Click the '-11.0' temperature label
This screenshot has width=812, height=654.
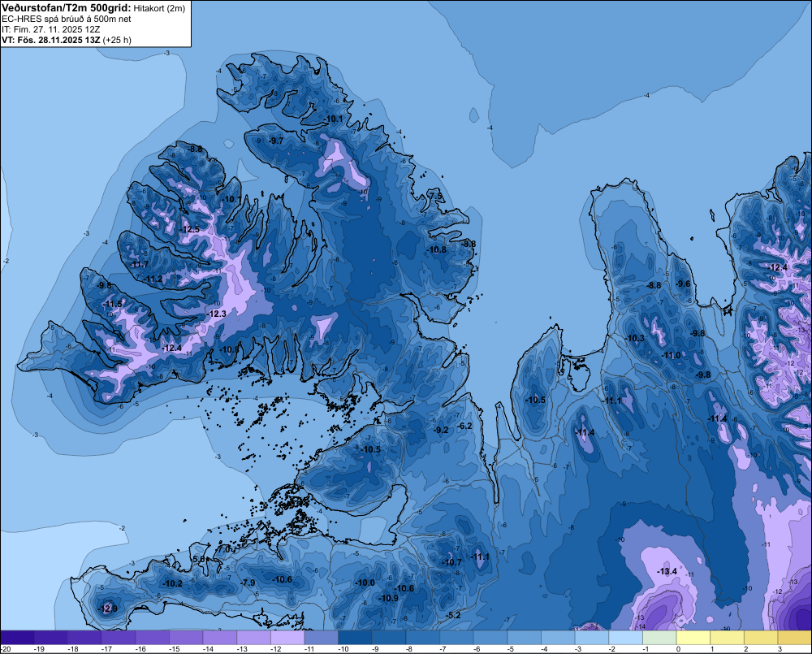(x=672, y=355)
